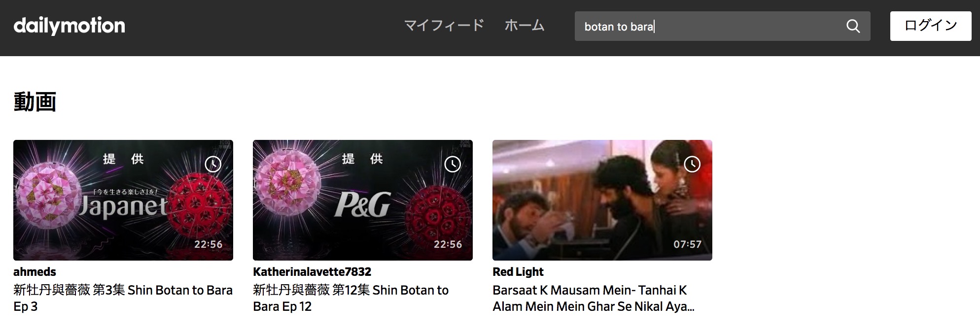Image resolution: width=980 pixels, height=333 pixels.
Task: Click the dailymotion logo
Action: [69, 26]
